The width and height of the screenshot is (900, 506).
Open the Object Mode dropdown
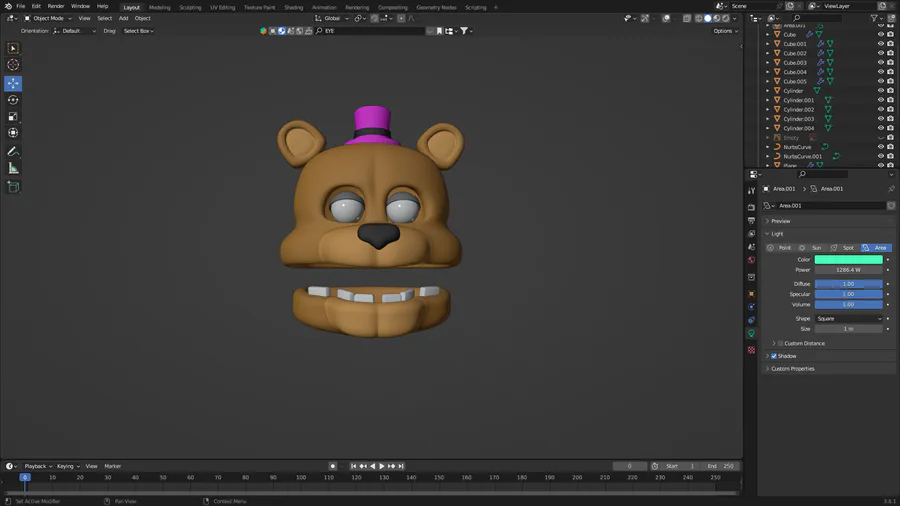[x=48, y=18]
